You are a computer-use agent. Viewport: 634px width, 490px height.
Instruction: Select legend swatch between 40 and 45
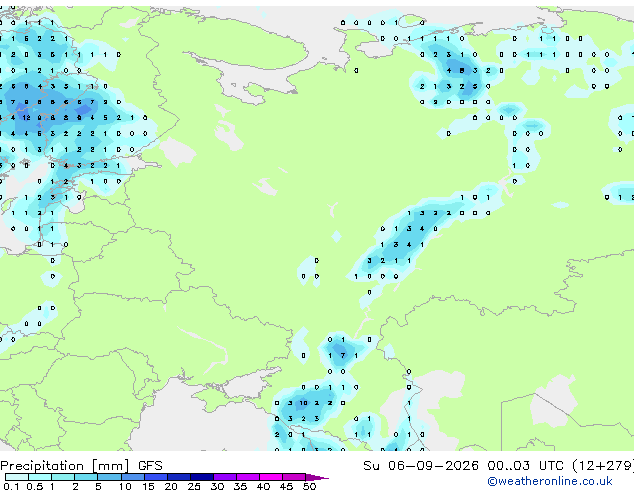pos(271,477)
